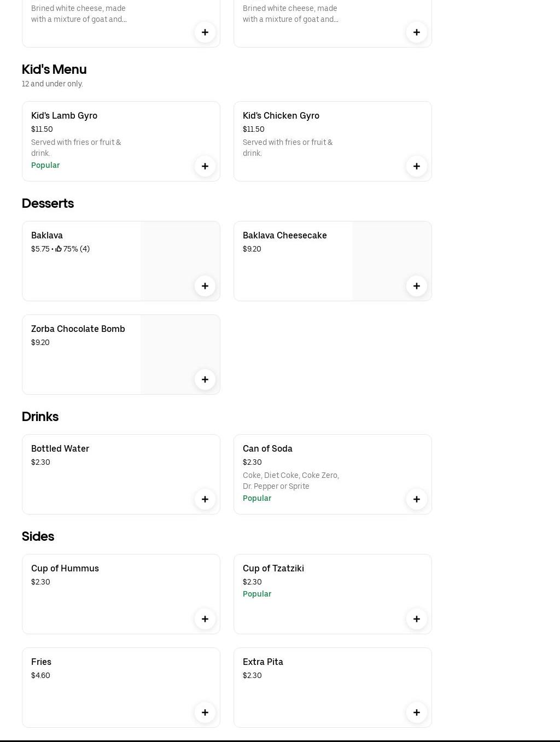Screen dimensions: 560x742
Task: Select the Zorba Chocolate Bomb title
Action: (x=78, y=329)
